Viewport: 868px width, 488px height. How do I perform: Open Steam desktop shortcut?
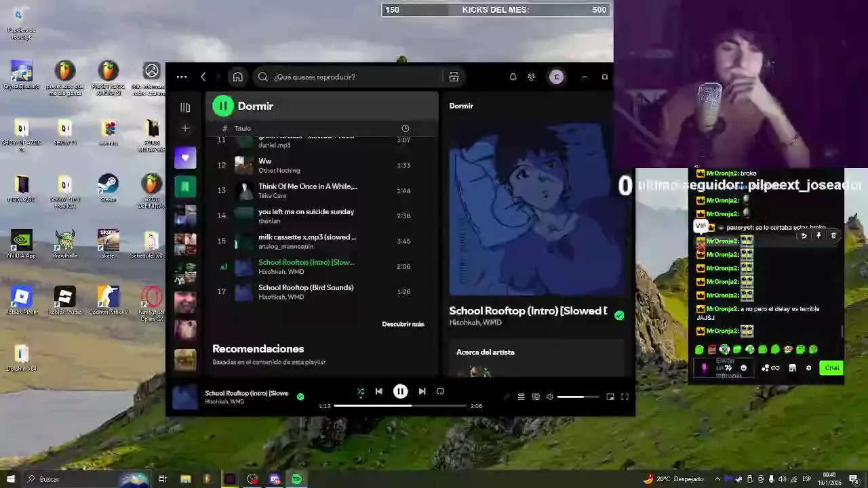pos(108,188)
